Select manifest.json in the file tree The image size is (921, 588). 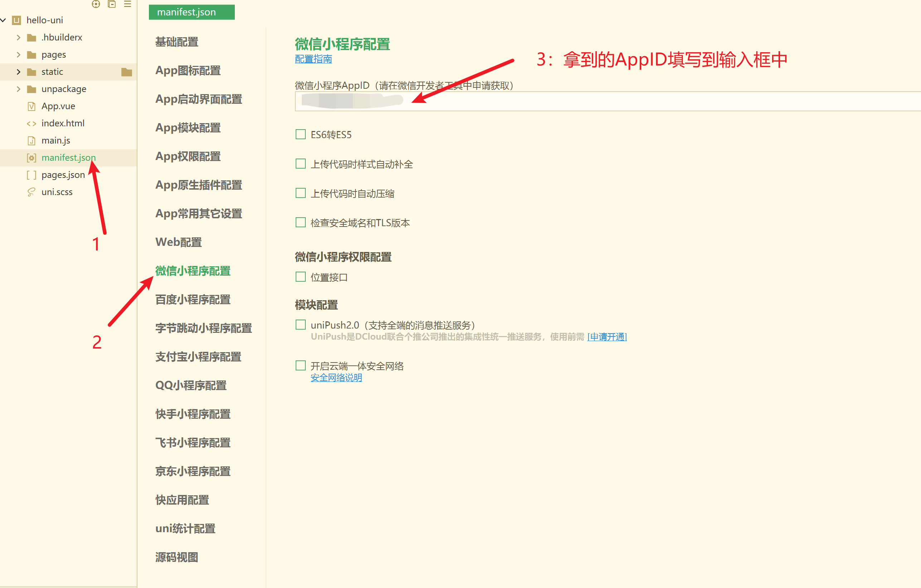(x=68, y=158)
